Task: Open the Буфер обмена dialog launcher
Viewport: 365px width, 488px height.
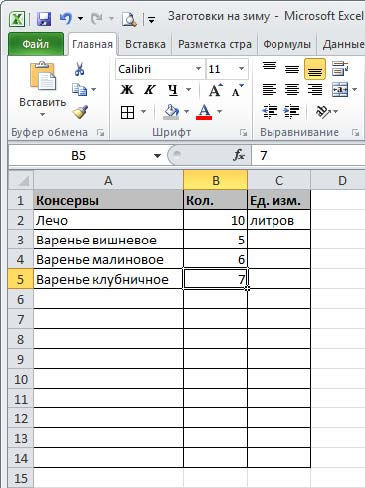Action: tap(100, 133)
